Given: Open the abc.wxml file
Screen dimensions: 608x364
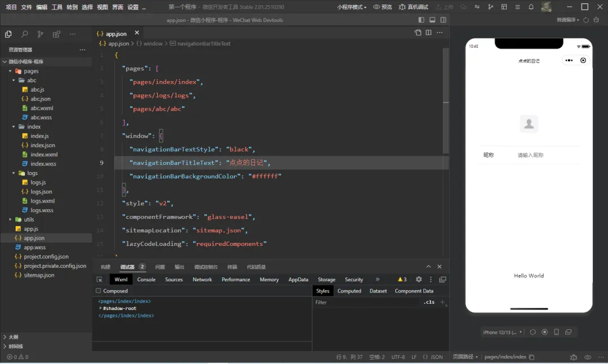Looking at the screenshot, I should (42, 108).
